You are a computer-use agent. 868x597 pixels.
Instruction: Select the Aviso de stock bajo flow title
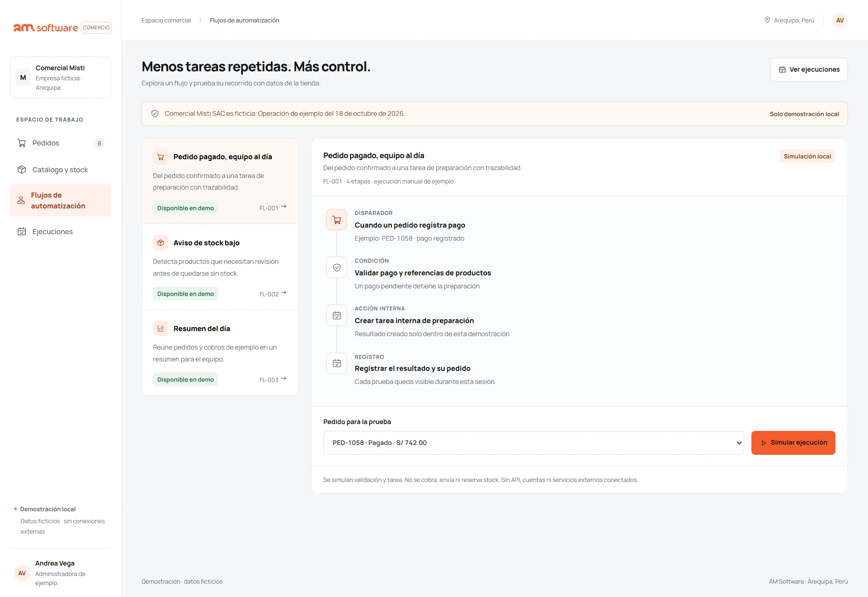[x=207, y=243]
